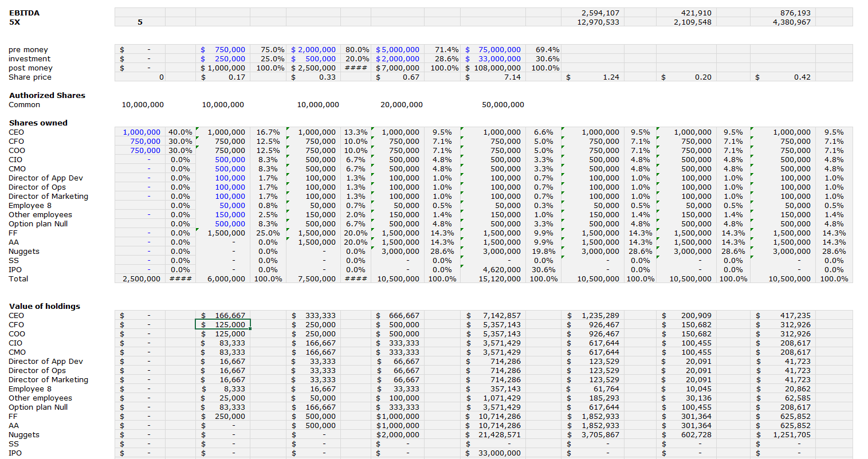
Task: Select CEO holdings value $200,909
Action: click(x=686, y=316)
